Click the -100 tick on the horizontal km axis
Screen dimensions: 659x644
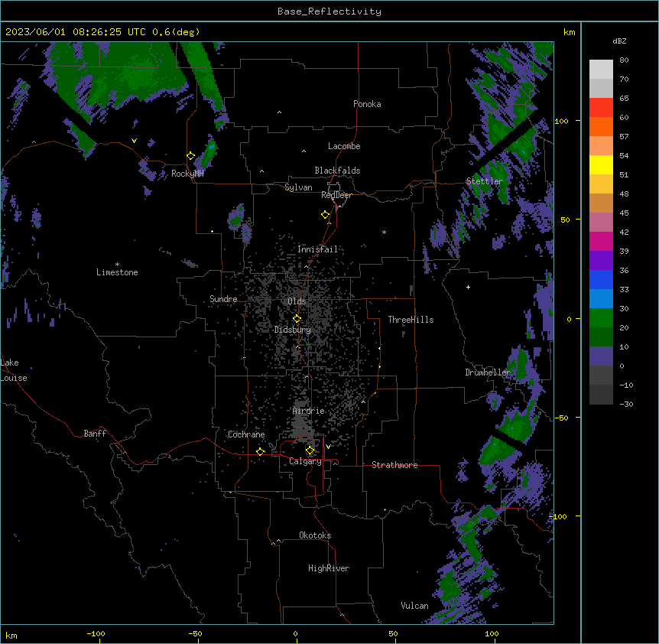tap(96, 634)
